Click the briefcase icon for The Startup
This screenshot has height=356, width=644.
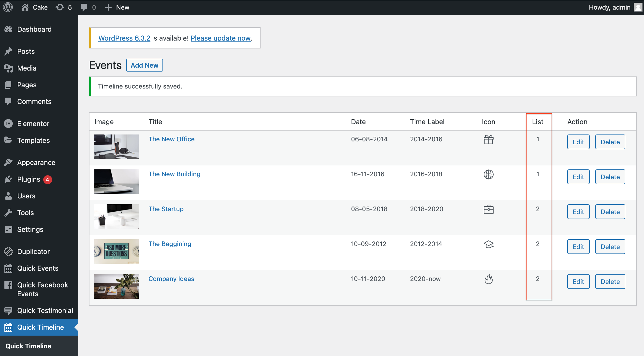click(488, 209)
